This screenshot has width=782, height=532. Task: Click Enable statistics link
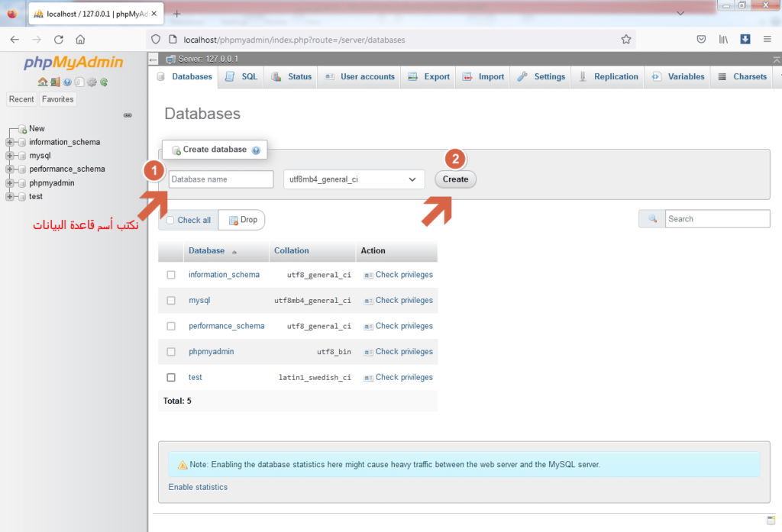tap(198, 487)
